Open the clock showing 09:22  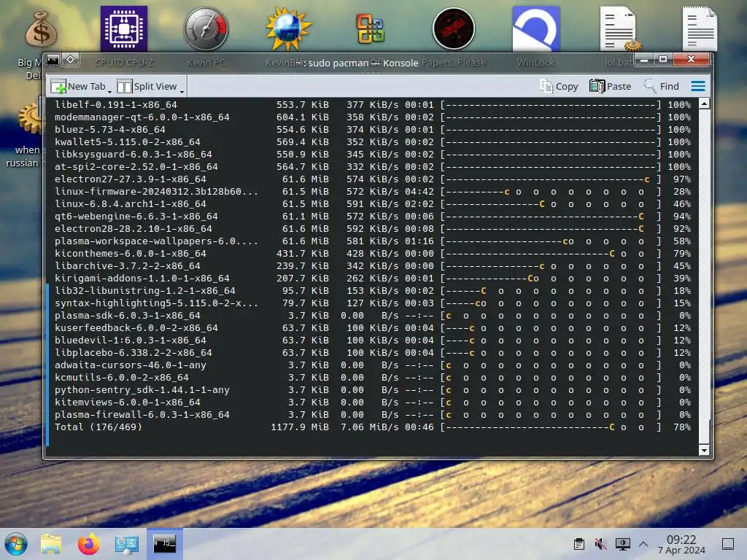point(681,544)
